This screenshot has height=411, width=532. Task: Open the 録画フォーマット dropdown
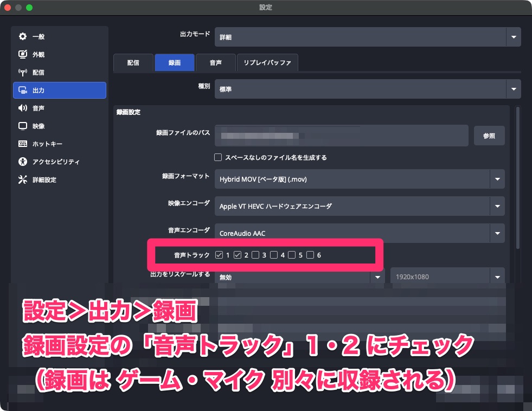[497, 179]
